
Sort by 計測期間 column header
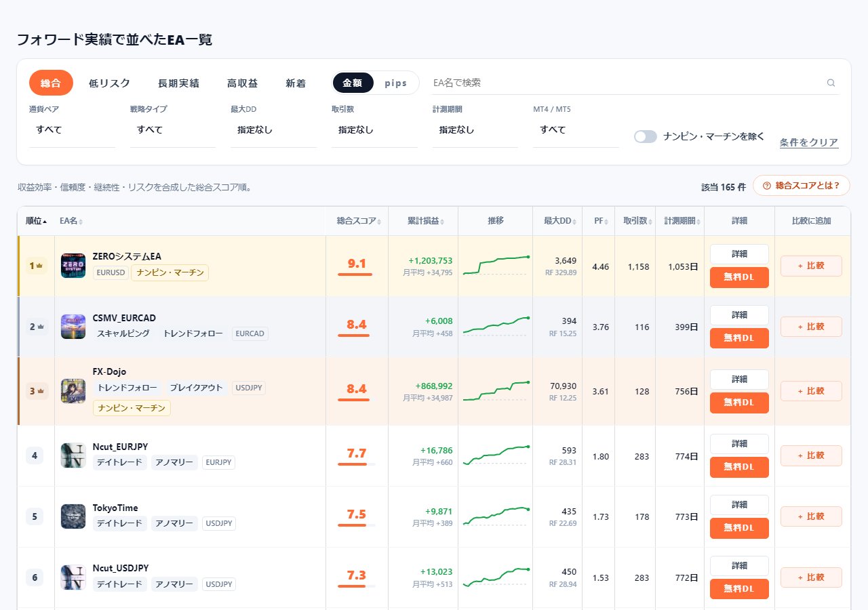coord(682,221)
